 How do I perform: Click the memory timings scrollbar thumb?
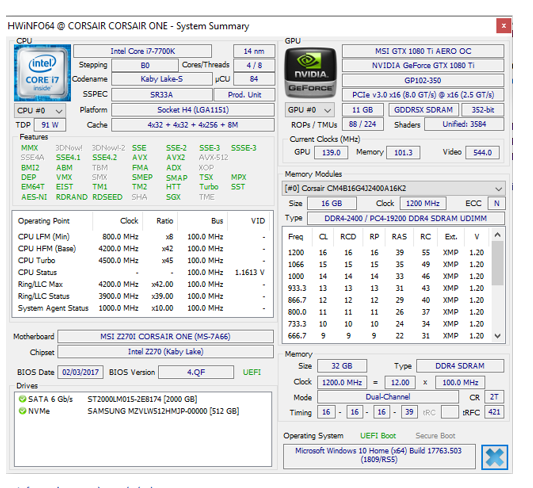click(x=498, y=263)
